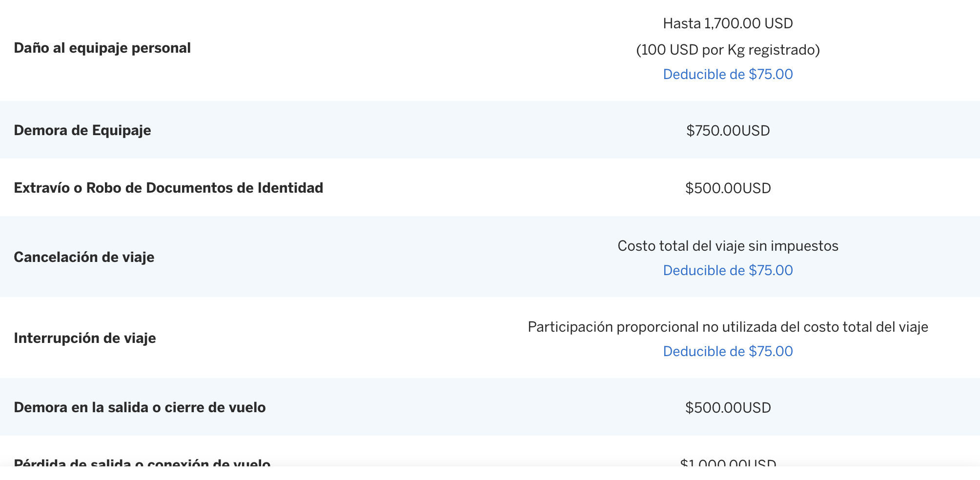Click the Interrupción de viaje label
Screen dimensions: 980x480
point(85,338)
